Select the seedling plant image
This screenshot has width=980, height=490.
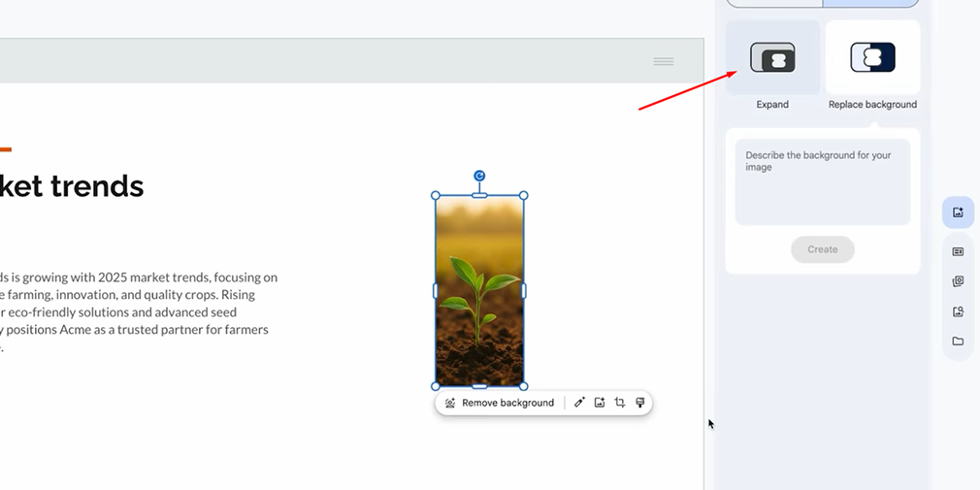tap(479, 291)
